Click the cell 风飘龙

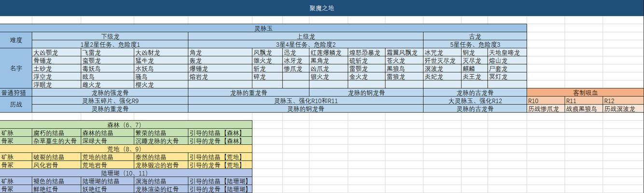point(267,52)
